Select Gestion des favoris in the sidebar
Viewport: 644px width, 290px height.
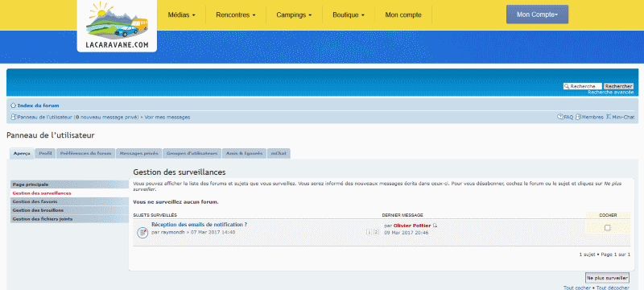[69, 201]
